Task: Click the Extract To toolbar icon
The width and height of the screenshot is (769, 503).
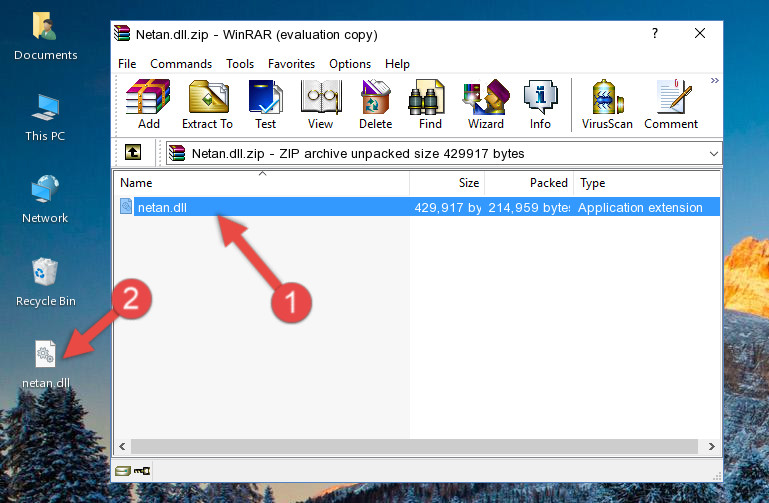Action: coord(207,104)
